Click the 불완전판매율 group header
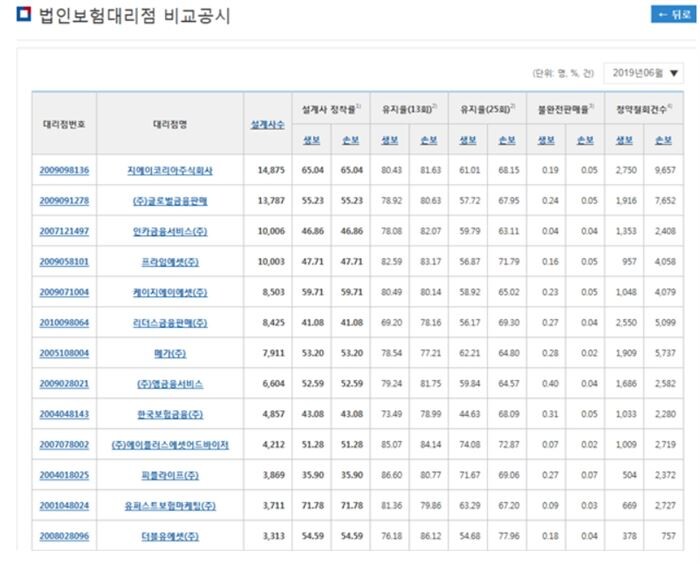Viewport: 700px width, 564px height. [x=566, y=109]
